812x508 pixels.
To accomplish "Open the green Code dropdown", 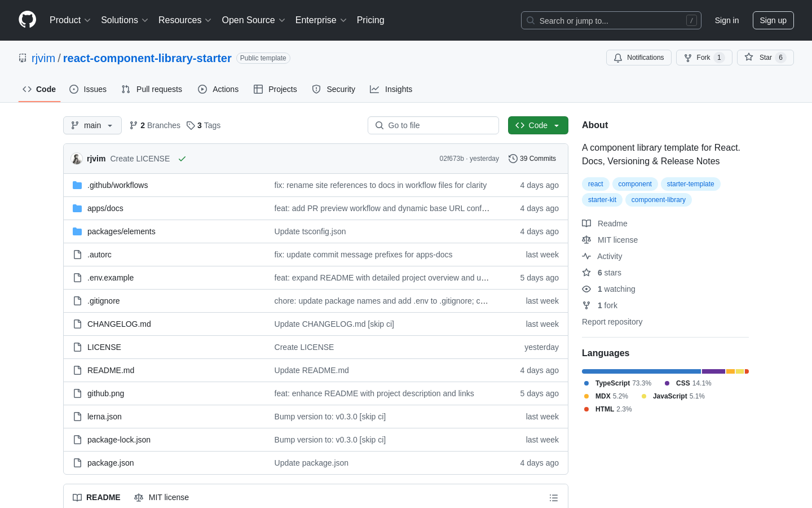I will tap(538, 125).
